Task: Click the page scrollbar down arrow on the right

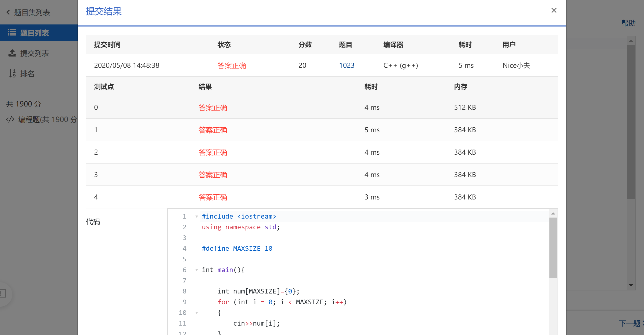Action: (631, 285)
